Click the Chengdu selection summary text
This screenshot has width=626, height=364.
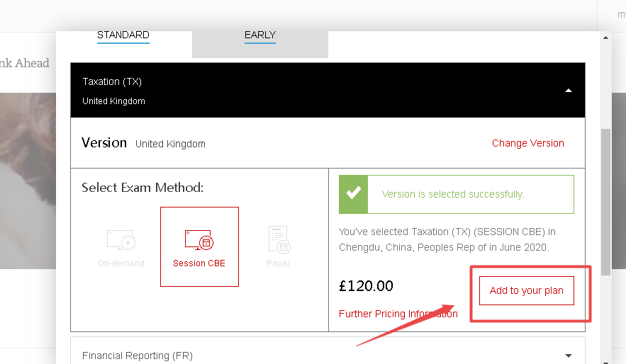click(x=447, y=239)
